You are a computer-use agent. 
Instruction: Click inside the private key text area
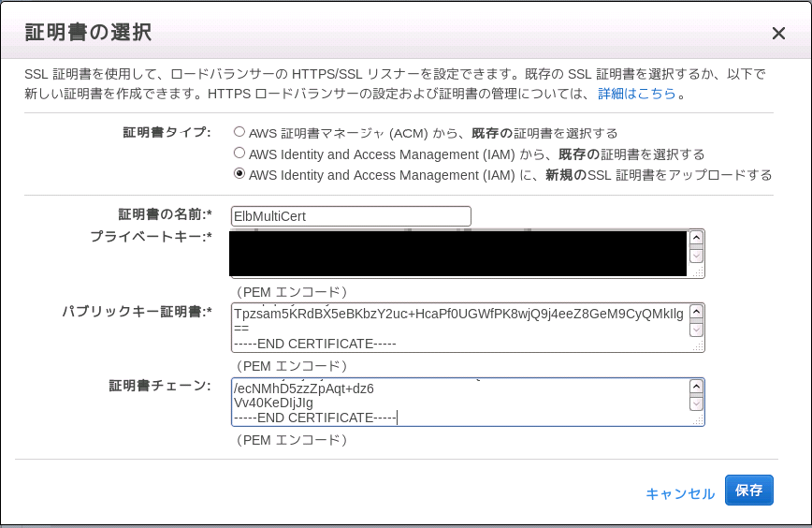click(x=458, y=254)
